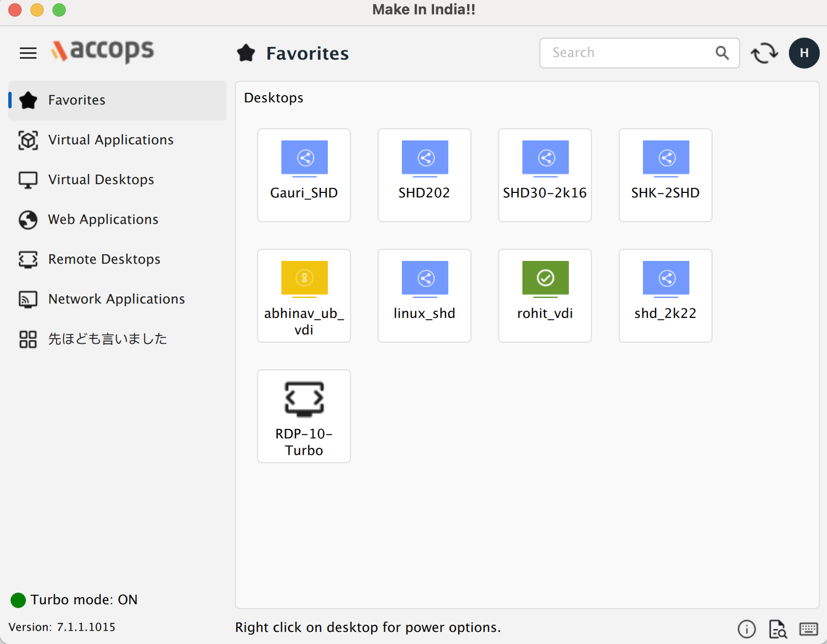Screen dimensions: 827x644
Task: Toggle the Turbo mode indicator
Action: [x=18, y=600]
